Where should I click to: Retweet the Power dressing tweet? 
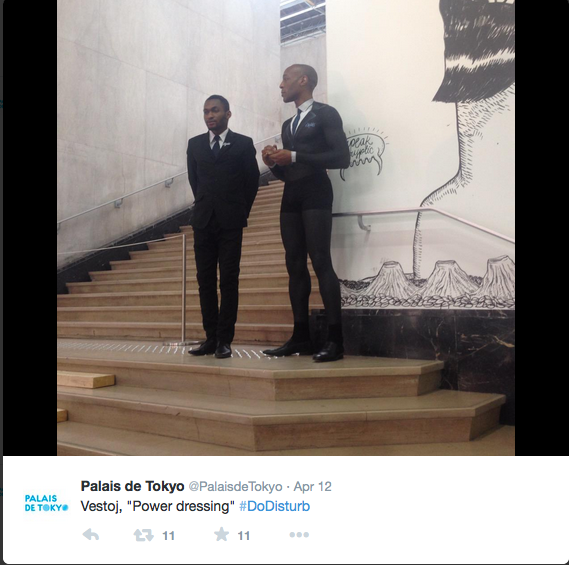pyautogui.click(x=143, y=535)
